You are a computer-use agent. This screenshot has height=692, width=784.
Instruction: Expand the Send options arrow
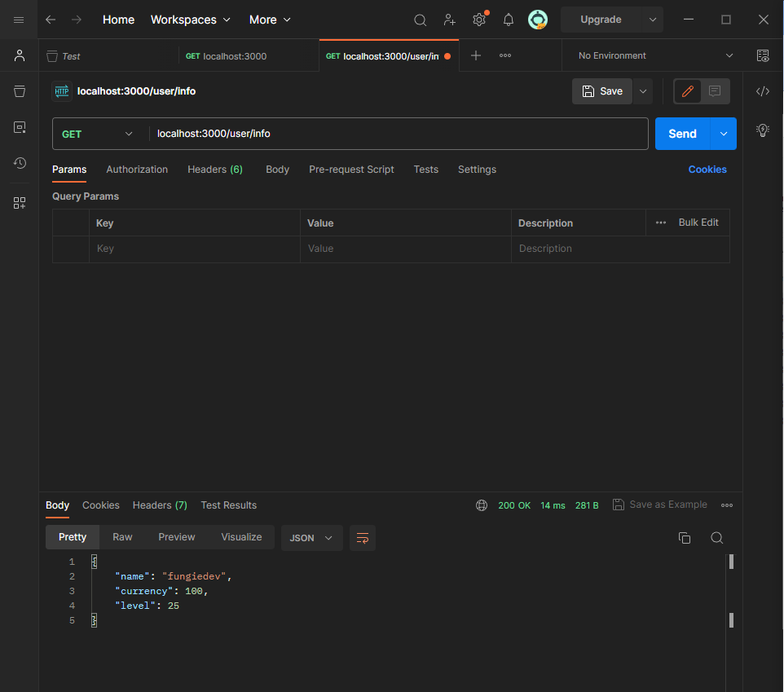tap(724, 134)
